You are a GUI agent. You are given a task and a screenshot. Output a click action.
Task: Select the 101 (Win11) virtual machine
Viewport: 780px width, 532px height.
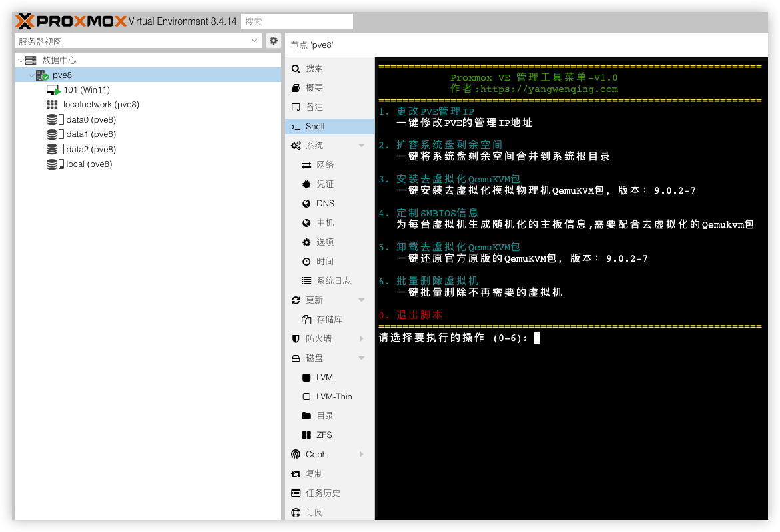coord(86,90)
